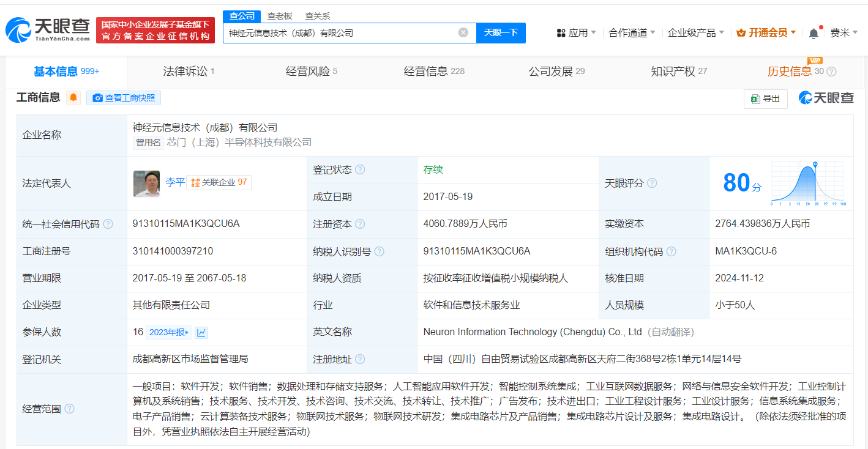Click the 成都高新区市场监督管理局 value
Screen dimensions: 868x449
tap(190, 359)
